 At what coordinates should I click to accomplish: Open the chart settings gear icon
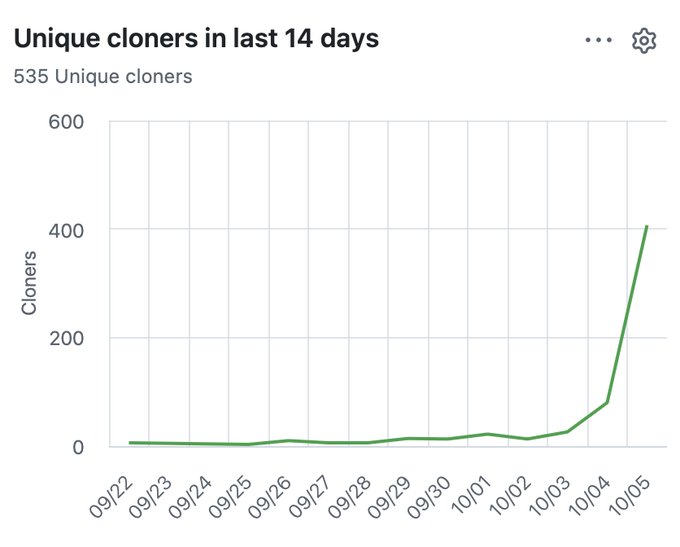[644, 41]
